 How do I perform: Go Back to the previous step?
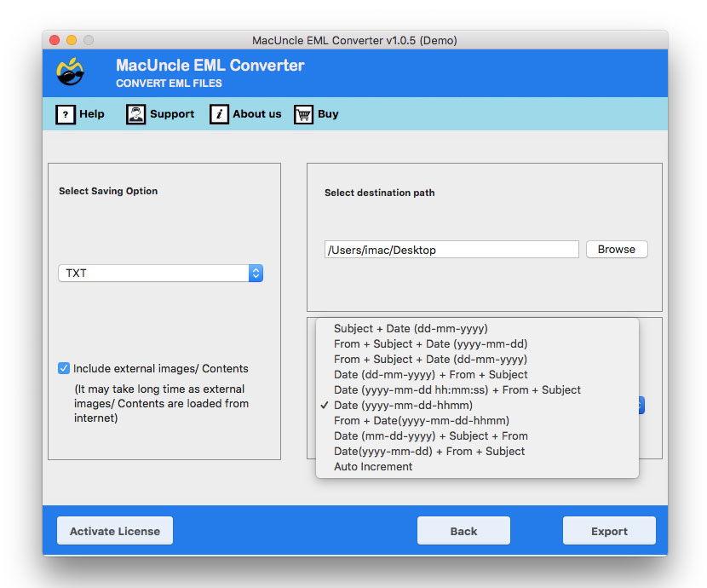coord(463,531)
